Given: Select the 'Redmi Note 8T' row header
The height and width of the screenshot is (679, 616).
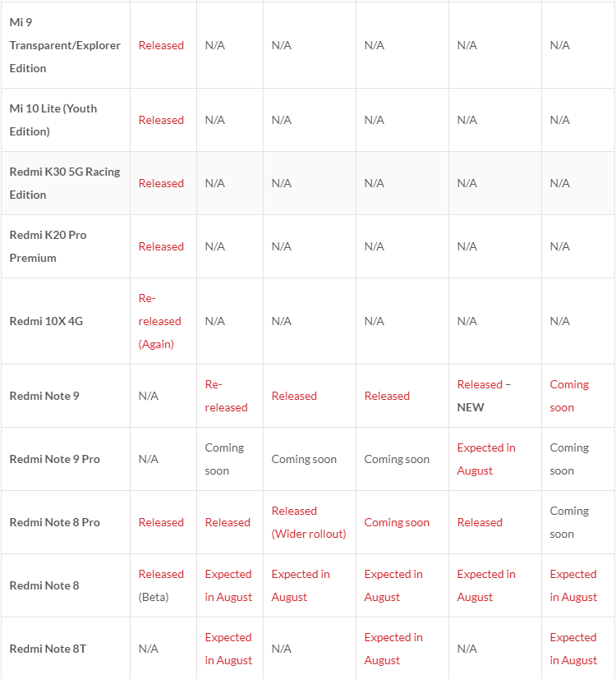Looking at the screenshot, I should (48, 649).
